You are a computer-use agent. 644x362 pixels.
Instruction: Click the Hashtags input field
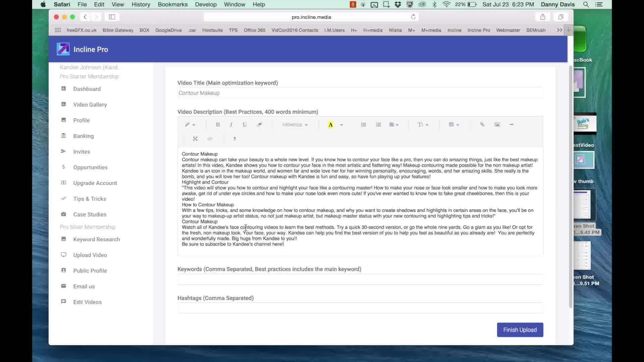360,308
